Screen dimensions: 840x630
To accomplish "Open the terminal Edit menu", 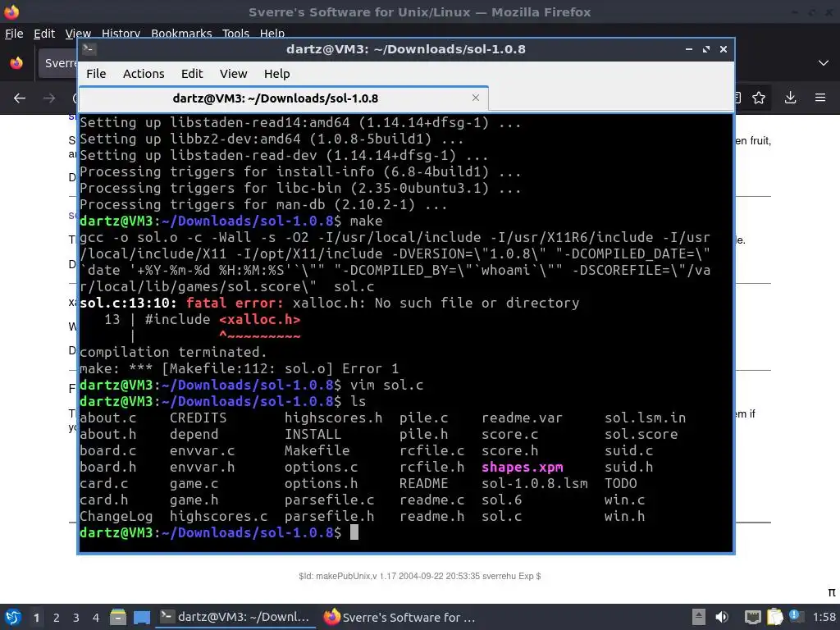I will point(192,73).
